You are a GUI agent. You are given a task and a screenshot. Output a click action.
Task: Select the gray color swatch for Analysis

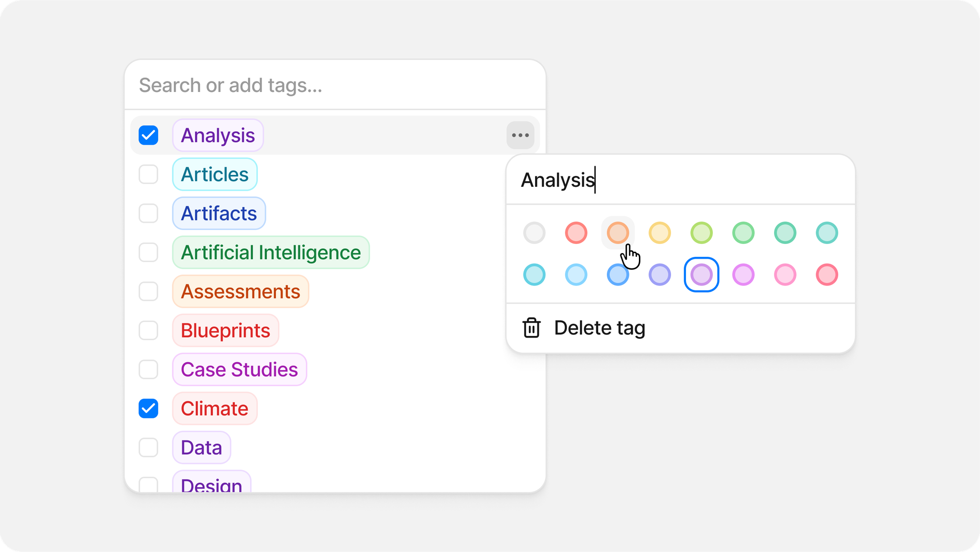click(x=535, y=233)
